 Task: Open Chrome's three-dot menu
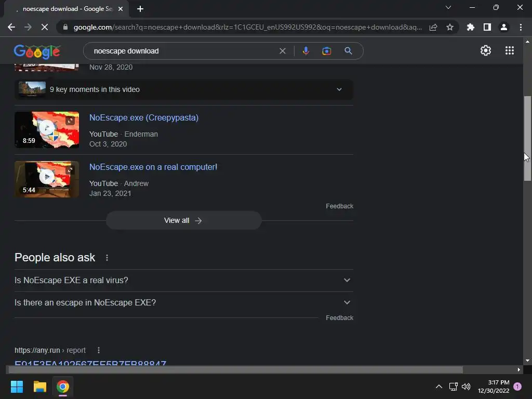pyautogui.click(x=521, y=27)
